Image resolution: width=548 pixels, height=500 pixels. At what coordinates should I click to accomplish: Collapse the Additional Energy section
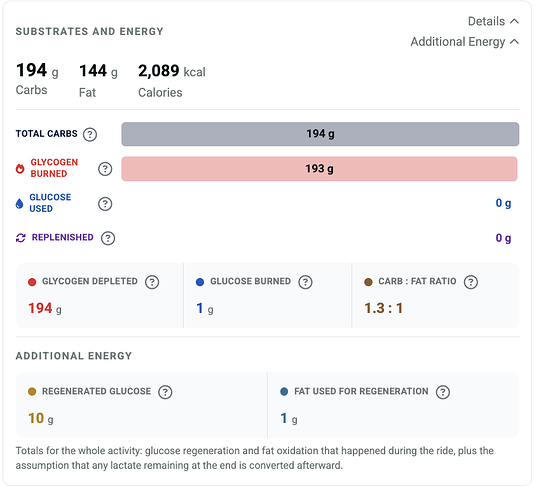464,42
